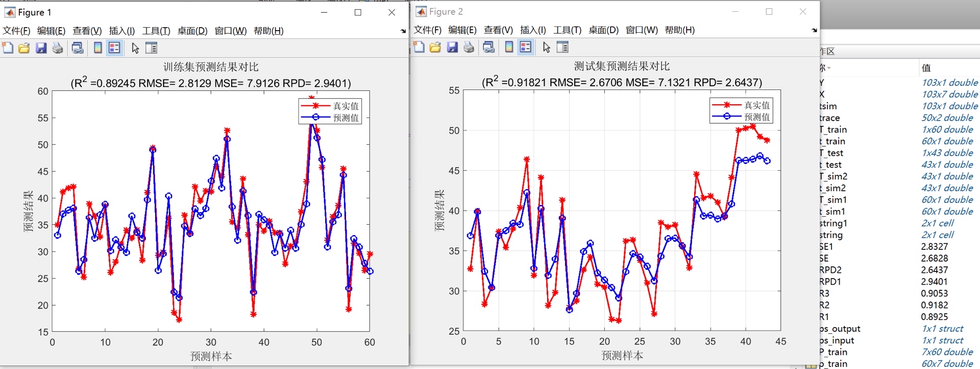Select workspace value 0.9182
980x369 pixels.
point(934,305)
